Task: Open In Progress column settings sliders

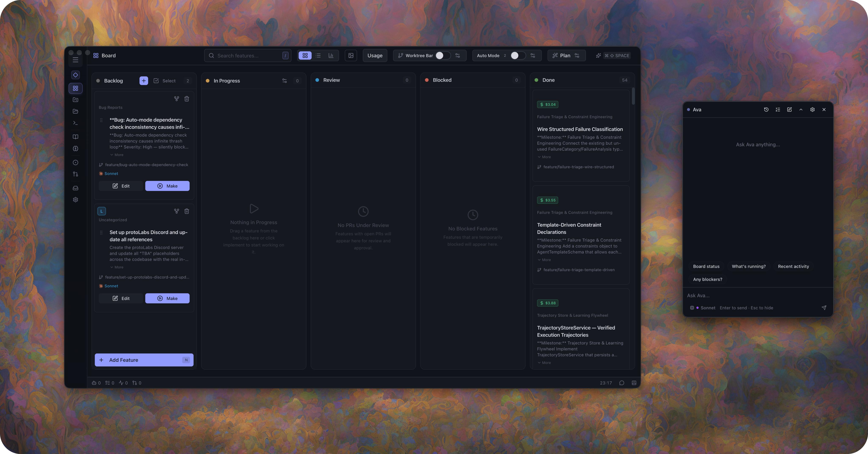Action: (x=284, y=81)
